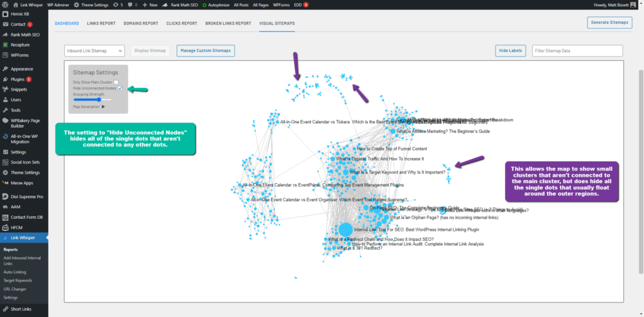This screenshot has width=644, height=317.
Task: Click the Theme Settings gear icon in the admin bar
Action: 76,5
